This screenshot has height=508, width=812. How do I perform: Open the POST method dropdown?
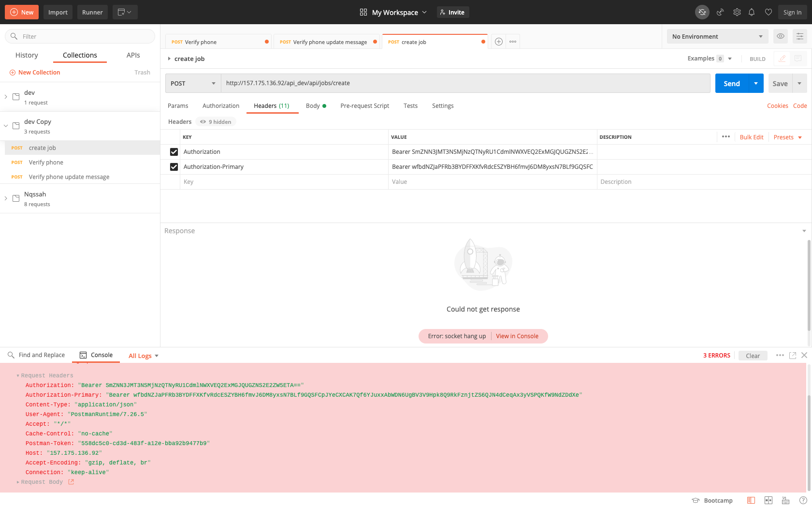click(x=193, y=83)
